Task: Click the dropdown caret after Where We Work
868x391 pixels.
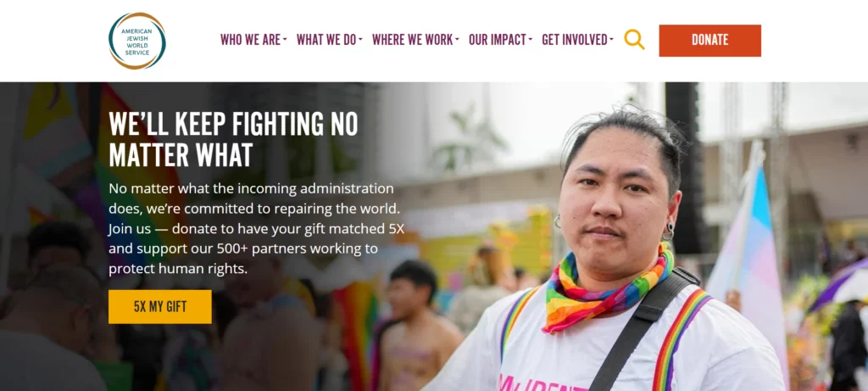Action: (x=457, y=40)
